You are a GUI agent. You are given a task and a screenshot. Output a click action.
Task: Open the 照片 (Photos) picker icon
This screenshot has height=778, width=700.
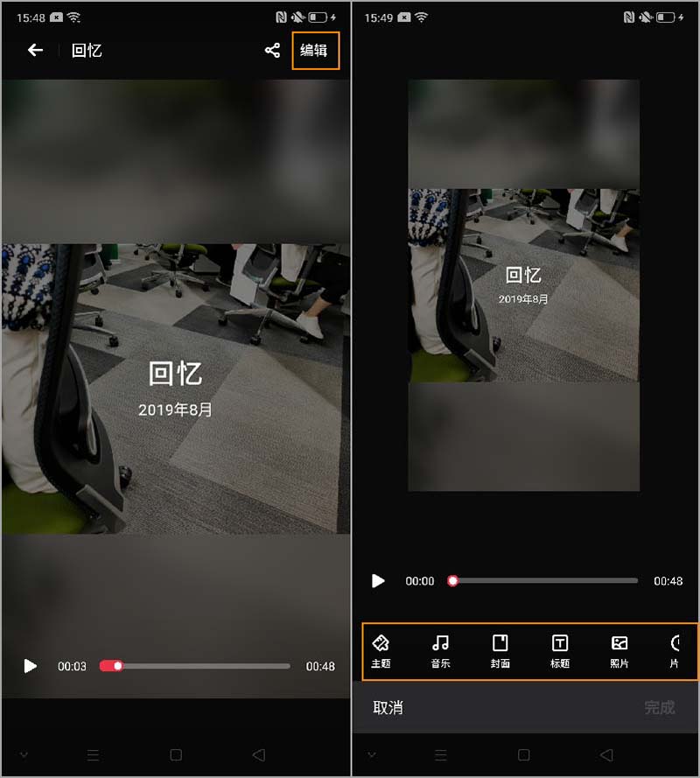pyautogui.click(x=619, y=651)
